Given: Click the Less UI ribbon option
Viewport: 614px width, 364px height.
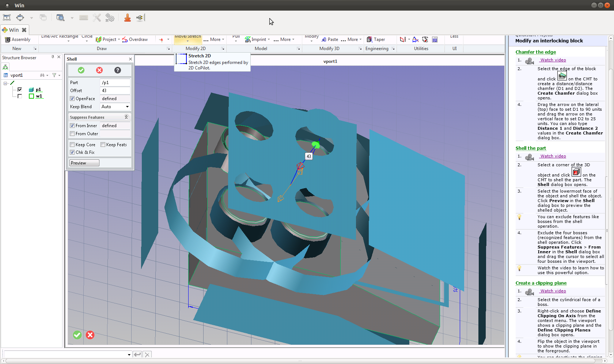Looking at the screenshot, I should point(454,37).
